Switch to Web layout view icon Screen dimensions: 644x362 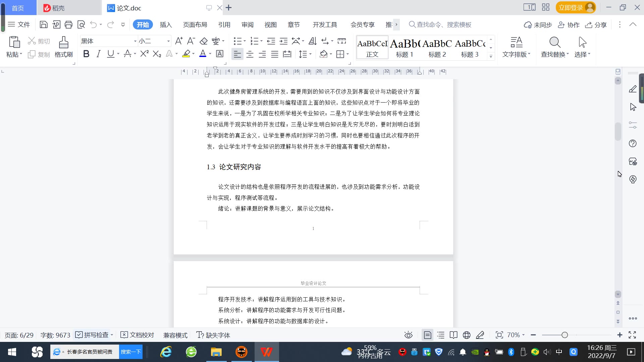(x=467, y=335)
